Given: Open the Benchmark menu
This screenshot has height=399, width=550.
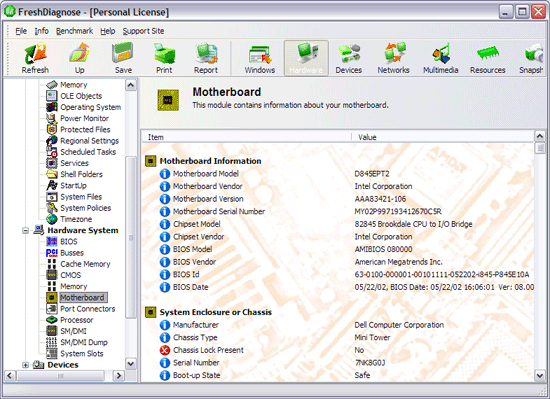Looking at the screenshot, I should [74, 31].
